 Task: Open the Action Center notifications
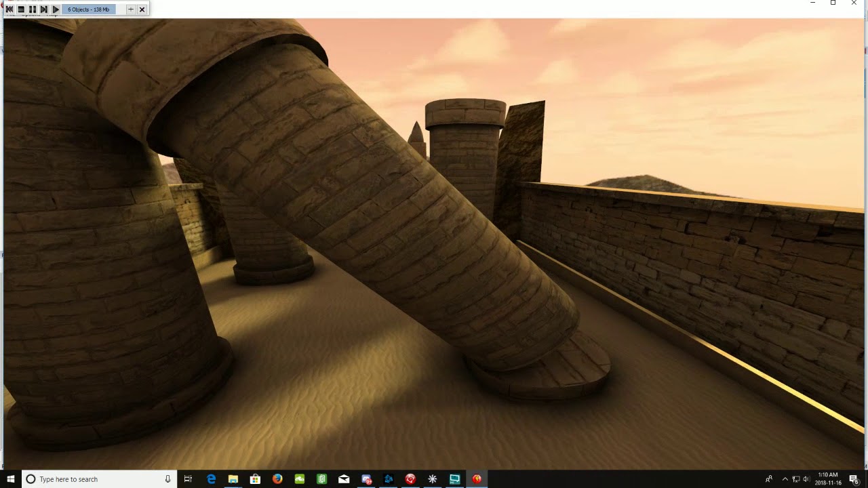pyautogui.click(x=854, y=479)
